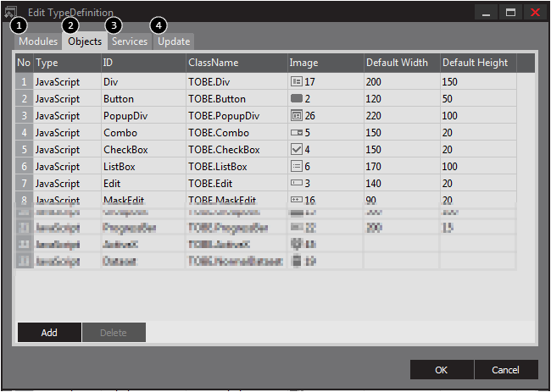Click the ListBox image icon in row 6

click(296, 166)
